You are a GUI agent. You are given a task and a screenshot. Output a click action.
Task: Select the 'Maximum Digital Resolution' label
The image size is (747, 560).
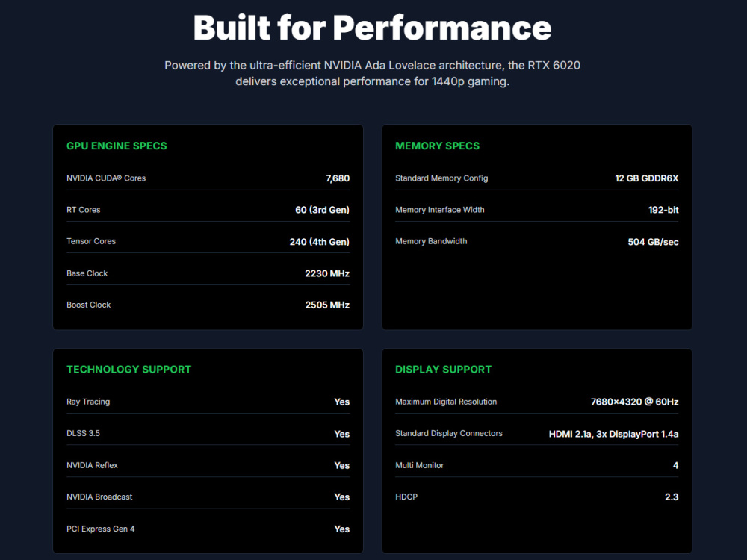click(x=446, y=402)
